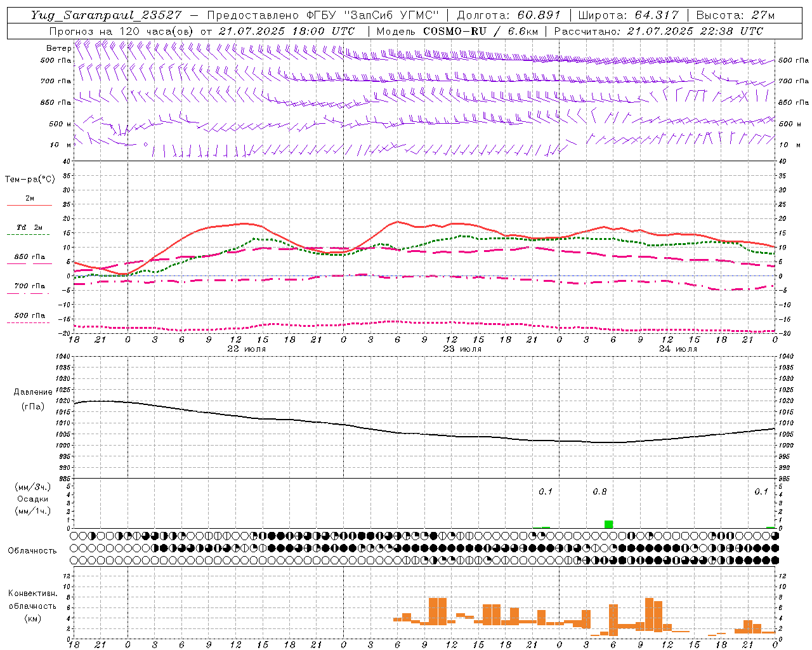The width and height of the screenshot is (812, 650).
Task: Select the text Предоставлено ФГБУ "ЗапСиб УГМС"
Action: (x=324, y=15)
